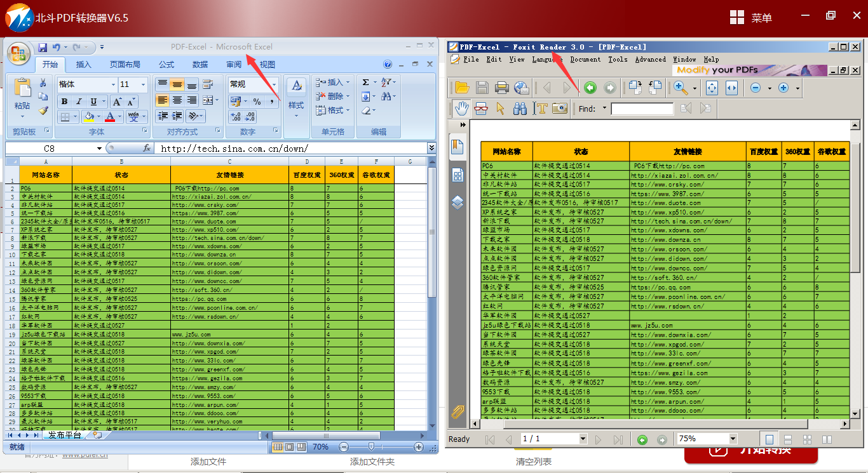The width and height of the screenshot is (868, 473).
Task: Click 添加文件夹 in the converter window
Action: (x=372, y=462)
